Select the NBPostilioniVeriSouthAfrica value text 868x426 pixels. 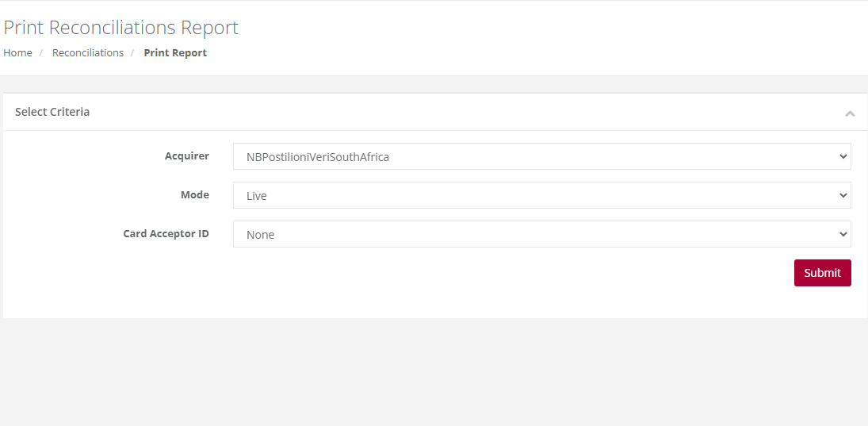coord(318,157)
